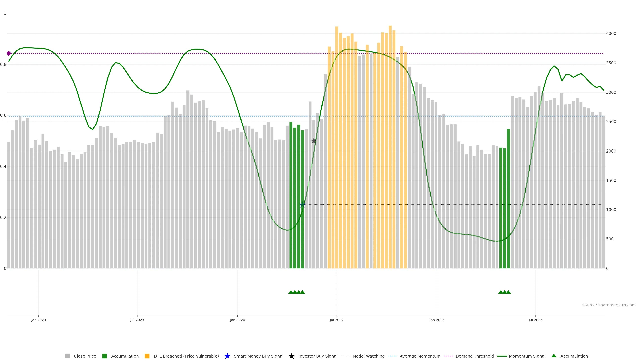Click the gray Close Price legend square
Image resolution: width=644 pixels, height=362 pixels.
pos(67,356)
